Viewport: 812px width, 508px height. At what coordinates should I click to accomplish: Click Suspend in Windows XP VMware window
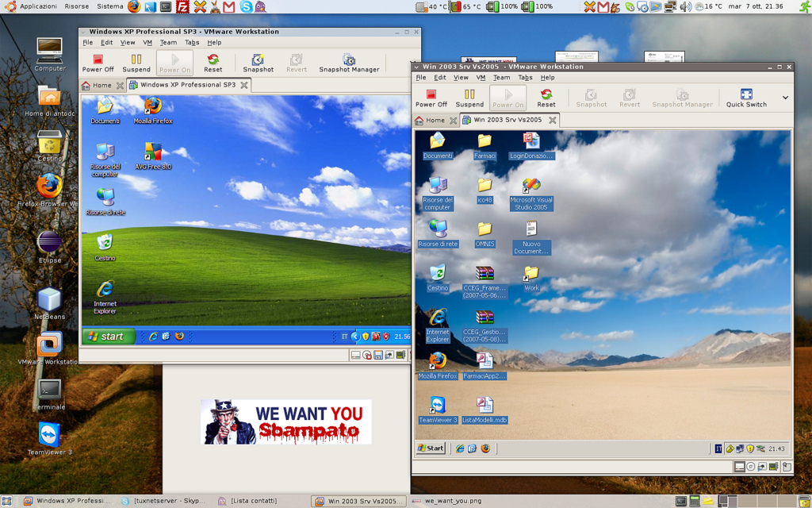point(136,63)
